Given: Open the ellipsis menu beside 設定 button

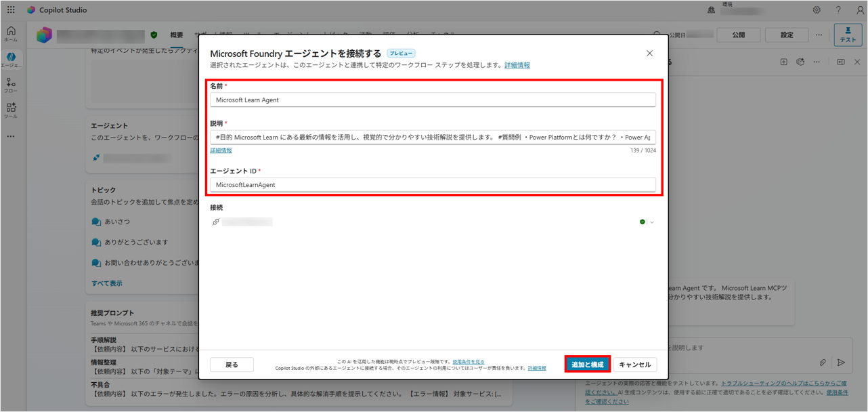Looking at the screenshot, I should click(x=819, y=35).
